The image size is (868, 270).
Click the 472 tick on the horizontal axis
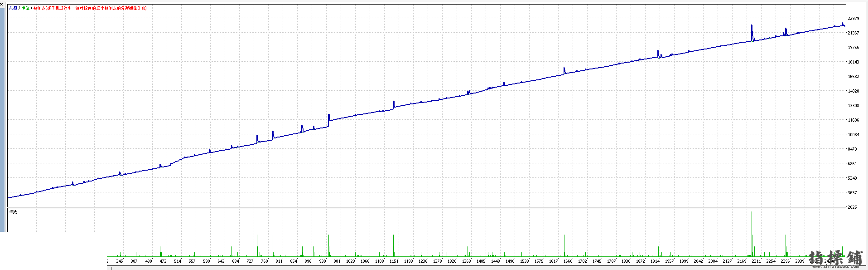(163, 261)
